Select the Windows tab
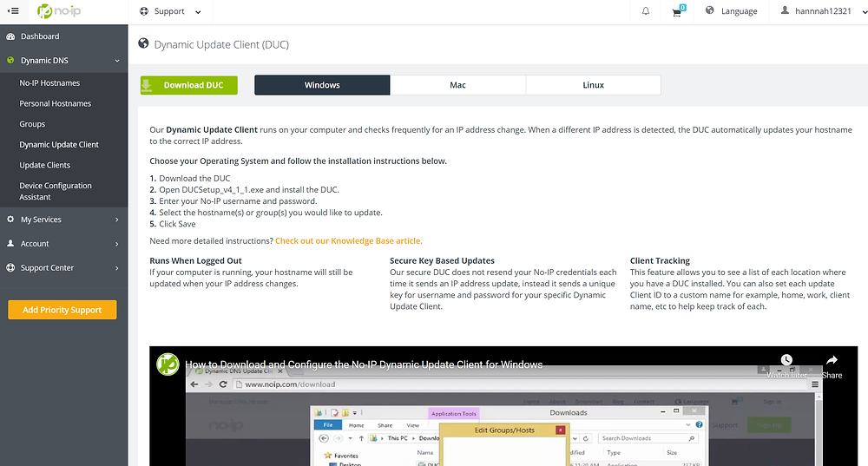The width and height of the screenshot is (868, 466). pyautogui.click(x=322, y=85)
